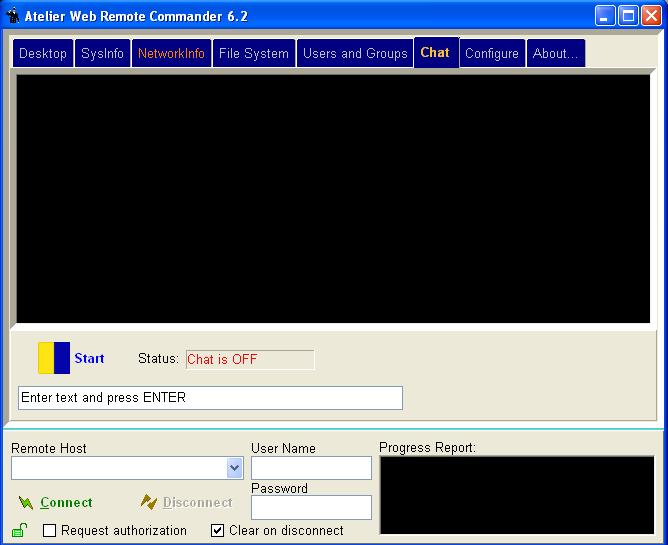Open the SysInfo tab
This screenshot has height=545, width=668.
click(x=102, y=53)
